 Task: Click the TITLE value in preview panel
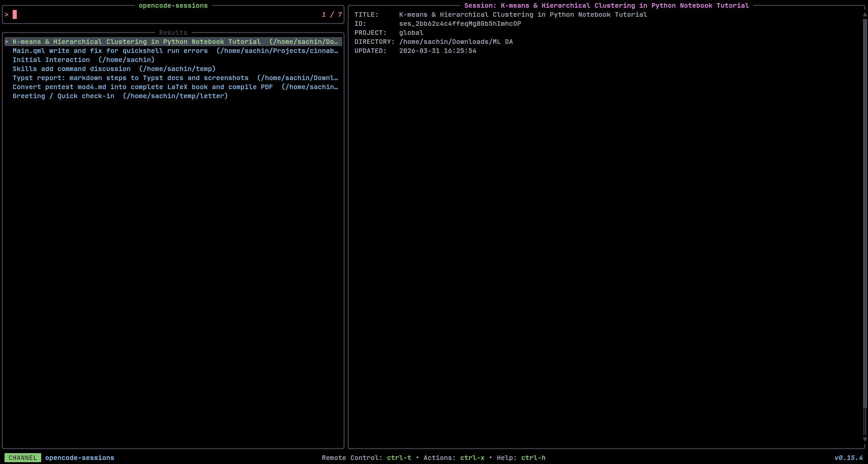523,14
